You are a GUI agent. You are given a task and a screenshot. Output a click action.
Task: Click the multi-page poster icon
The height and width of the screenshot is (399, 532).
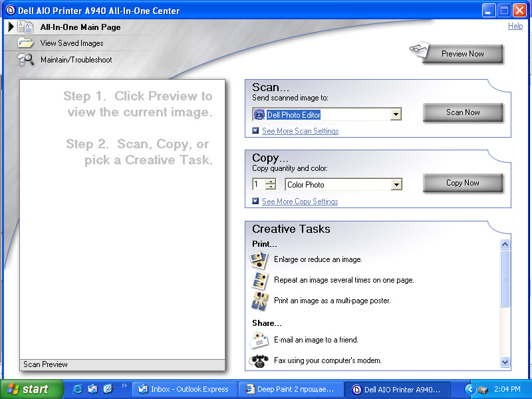pyautogui.click(x=259, y=301)
